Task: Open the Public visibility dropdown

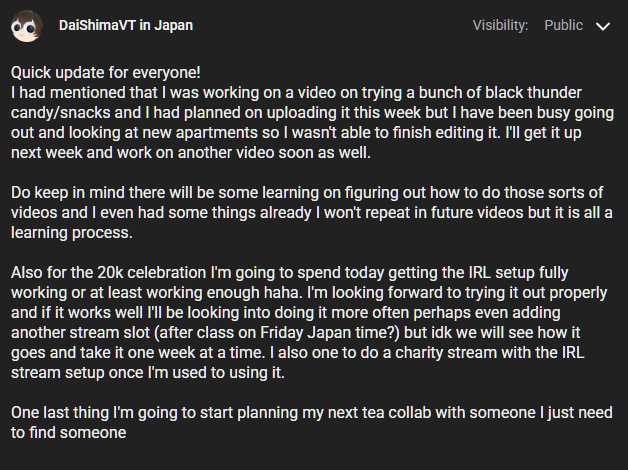Action: pyautogui.click(x=563, y=26)
